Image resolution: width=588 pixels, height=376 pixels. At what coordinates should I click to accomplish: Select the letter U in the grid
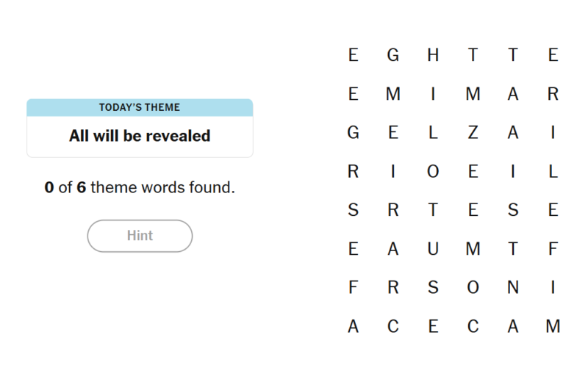pos(433,249)
